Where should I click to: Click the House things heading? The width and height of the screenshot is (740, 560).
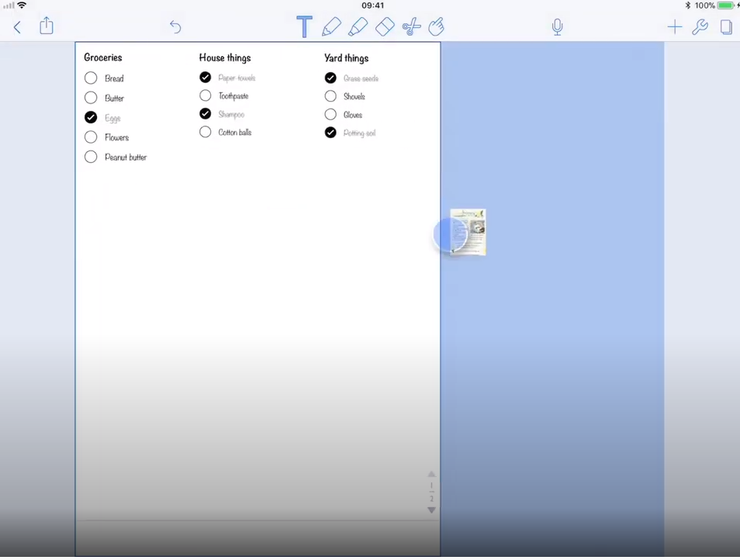pyautogui.click(x=225, y=57)
